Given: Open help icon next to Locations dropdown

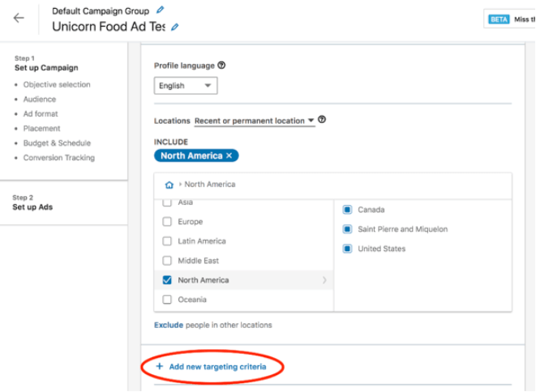Looking at the screenshot, I should pyautogui.click(x=322, y=120).
